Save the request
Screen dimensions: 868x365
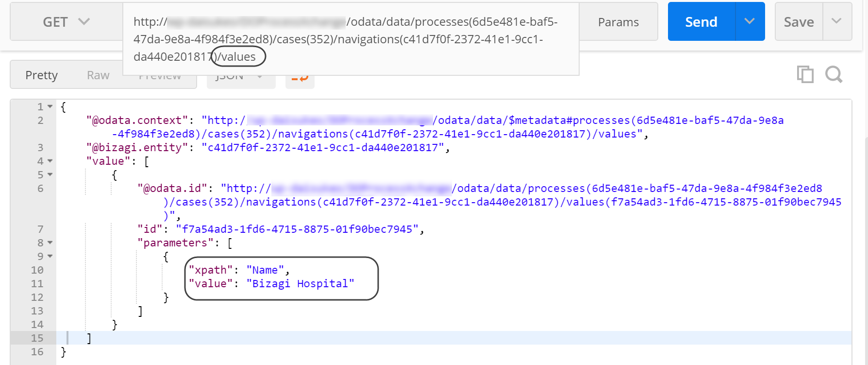(x=799, y=22)
